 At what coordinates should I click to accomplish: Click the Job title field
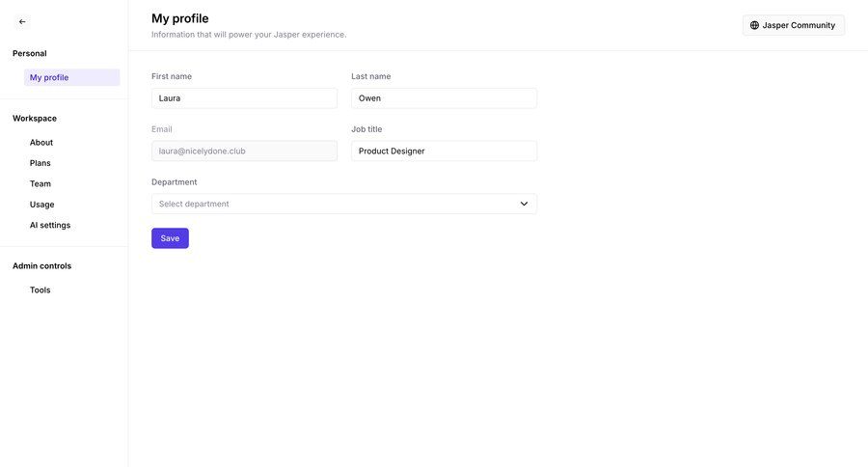[444, 151]
